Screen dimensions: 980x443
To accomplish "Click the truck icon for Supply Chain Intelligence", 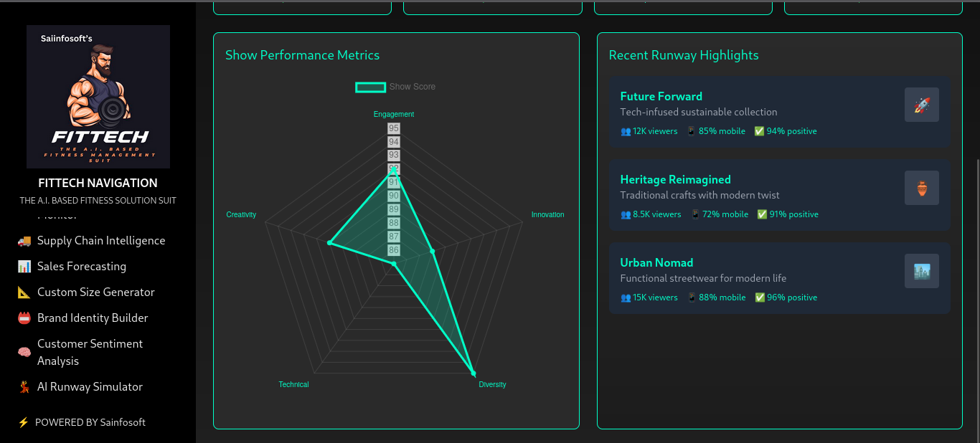I will point(24,241).
